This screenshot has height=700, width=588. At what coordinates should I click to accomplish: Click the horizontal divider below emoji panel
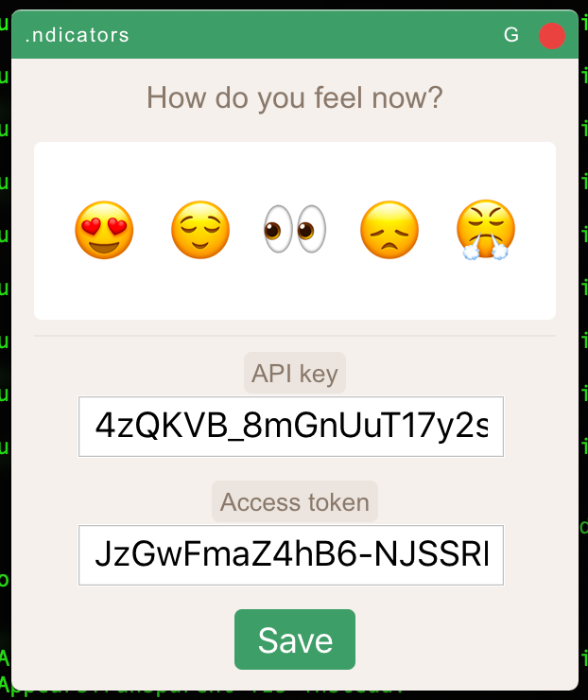coord(295,336)
